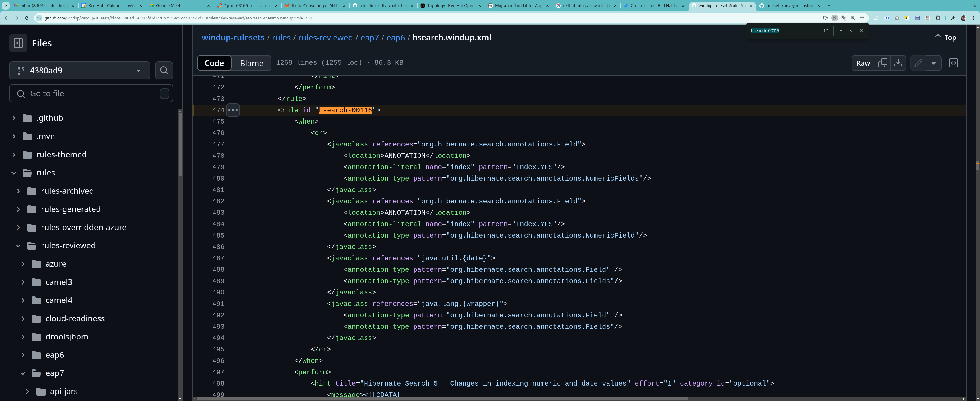The height and width of the screenshot is (401, 980).
Task: Open line 474 actions menu
Action: (233, 110)
